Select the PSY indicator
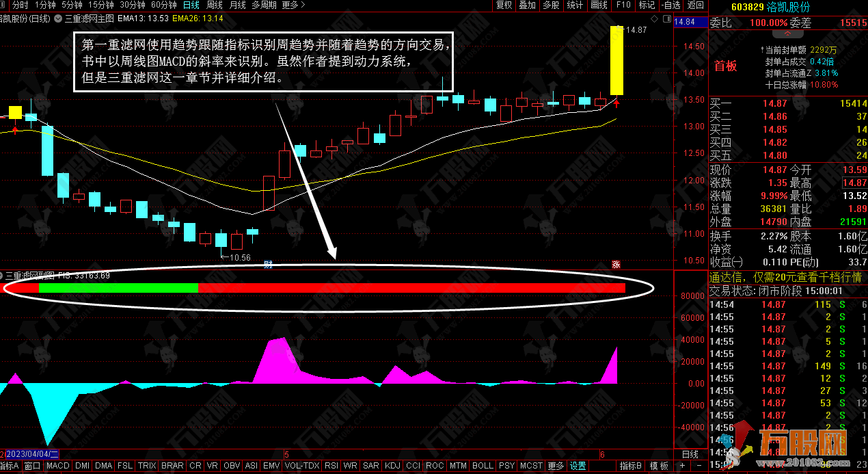Viewport: 868px width, 474px height. [x=506, y=466]
